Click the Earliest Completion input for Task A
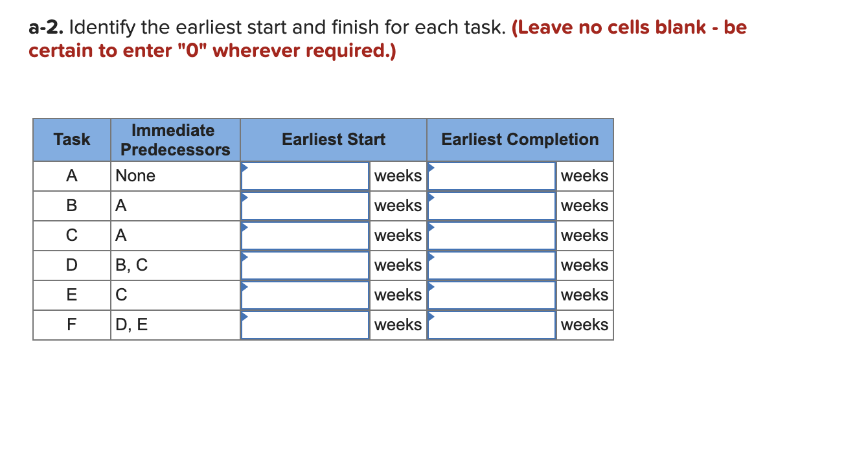The width and height of the screenshot is (868, 474). click(x=491, y=175)
